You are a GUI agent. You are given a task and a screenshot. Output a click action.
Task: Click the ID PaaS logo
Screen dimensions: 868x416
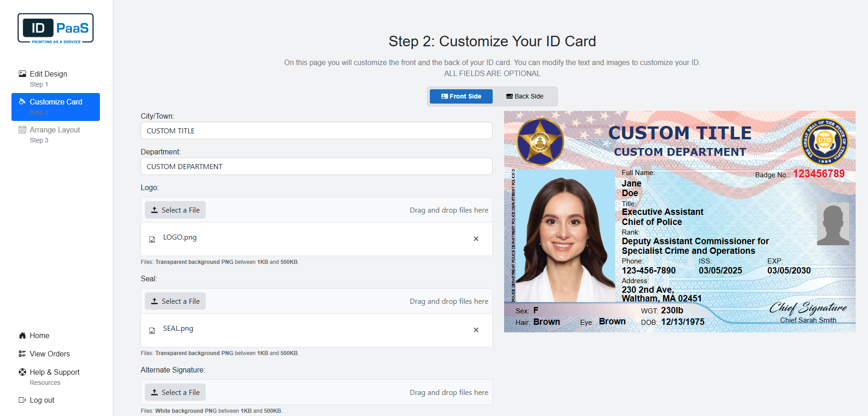coord(55,27)
